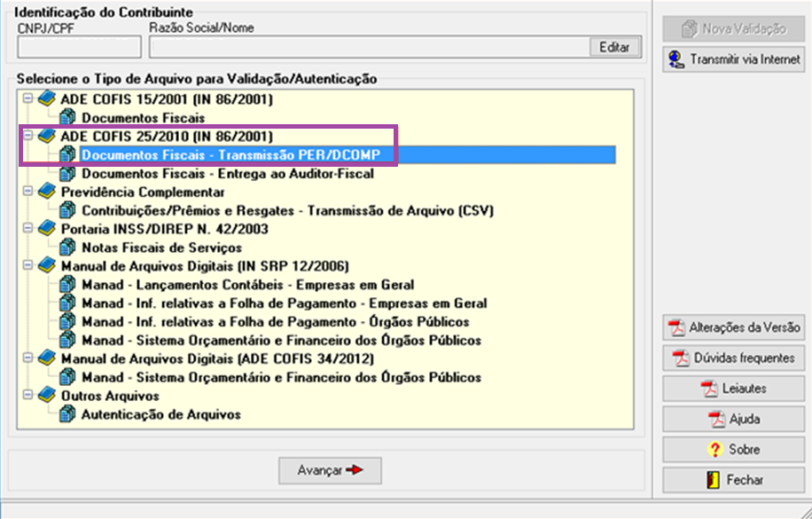Select the Outros Arquivos label
The width and height of the screenshot is (812, 519).
pyautogui.click(x=110, y=396)
